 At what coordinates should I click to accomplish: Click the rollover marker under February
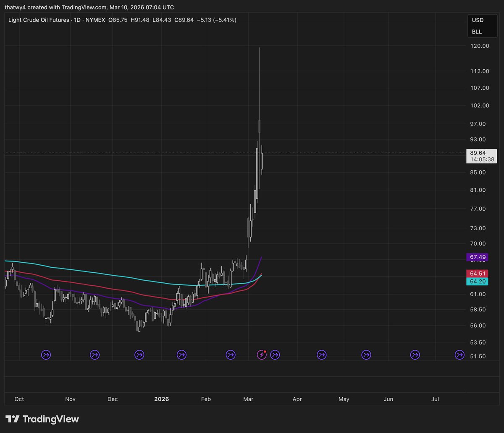pos(230,355)
